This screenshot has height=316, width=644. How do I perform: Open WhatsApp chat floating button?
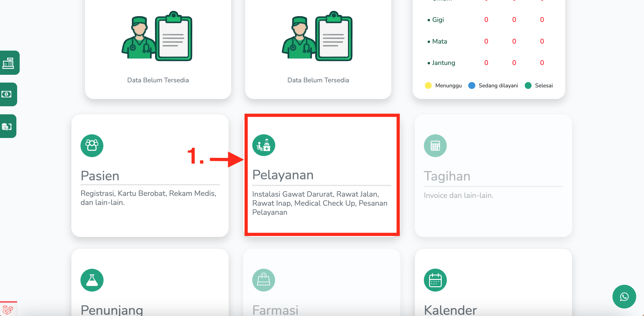(x=624, y=297)
